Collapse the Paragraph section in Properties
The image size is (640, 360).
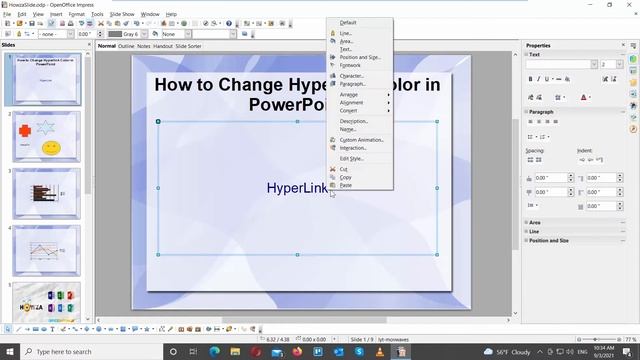pyautogui.click(x=527, y=111)
